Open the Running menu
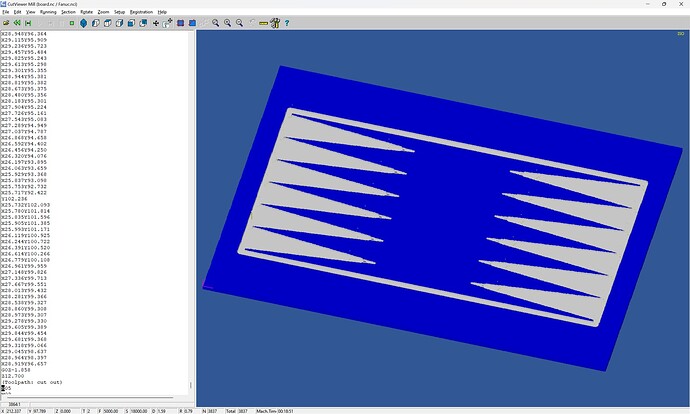Viewport: 690px width, 414px height. pyautogui.click(x=48, y=12)
